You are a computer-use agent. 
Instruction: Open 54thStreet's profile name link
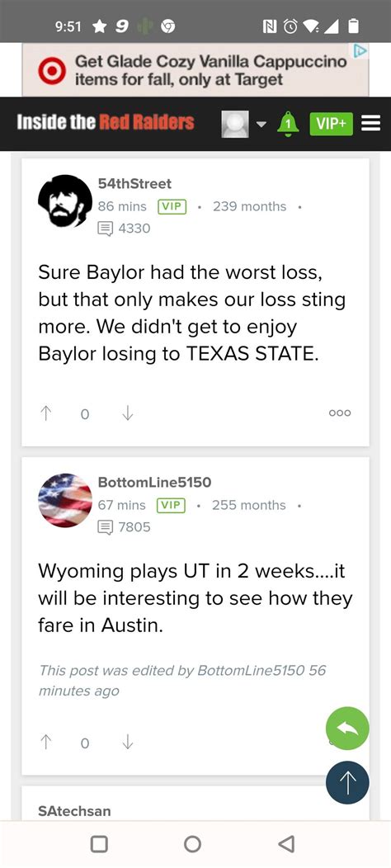point(134,183)
